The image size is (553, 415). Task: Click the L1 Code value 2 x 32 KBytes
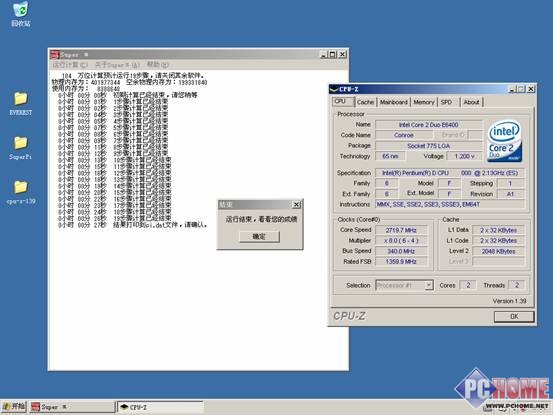pyautogui.click(x=498, y=240)
